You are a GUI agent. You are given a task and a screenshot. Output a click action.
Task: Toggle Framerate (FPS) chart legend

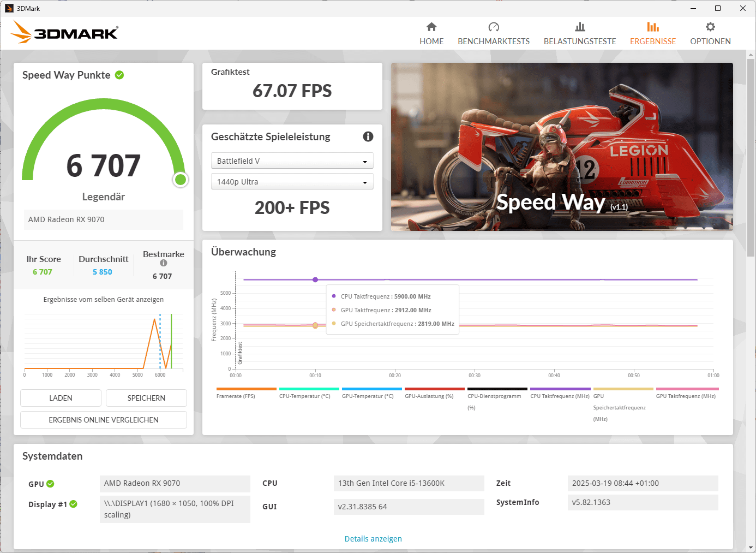pos(247,393)
